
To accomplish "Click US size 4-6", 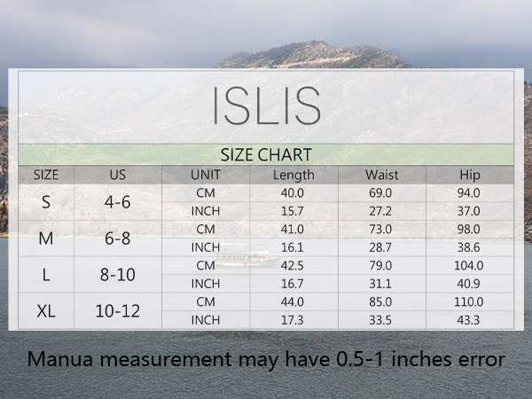I will [117, 202].
